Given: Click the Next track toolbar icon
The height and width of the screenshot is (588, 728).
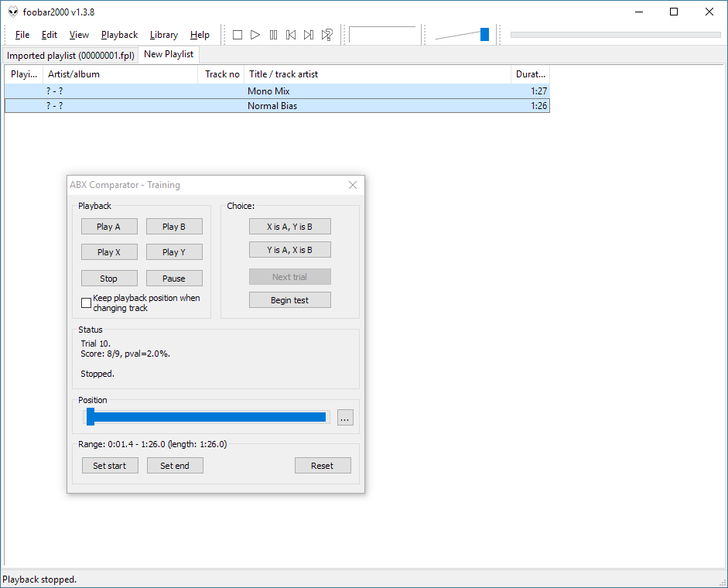Looking at the screenshot, I should pos(309,35).
